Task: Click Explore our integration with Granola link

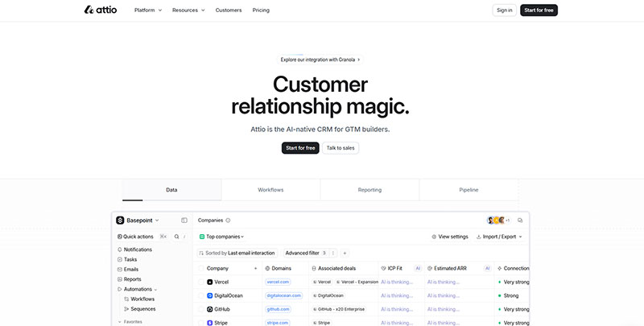Action: [320, 59]
